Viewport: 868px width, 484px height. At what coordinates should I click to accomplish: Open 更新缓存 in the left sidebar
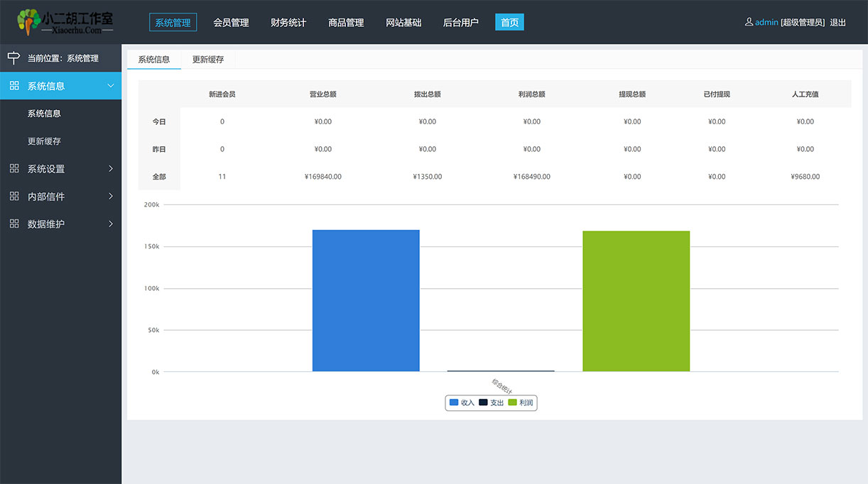pyautogui.click(x=44, y=141)
